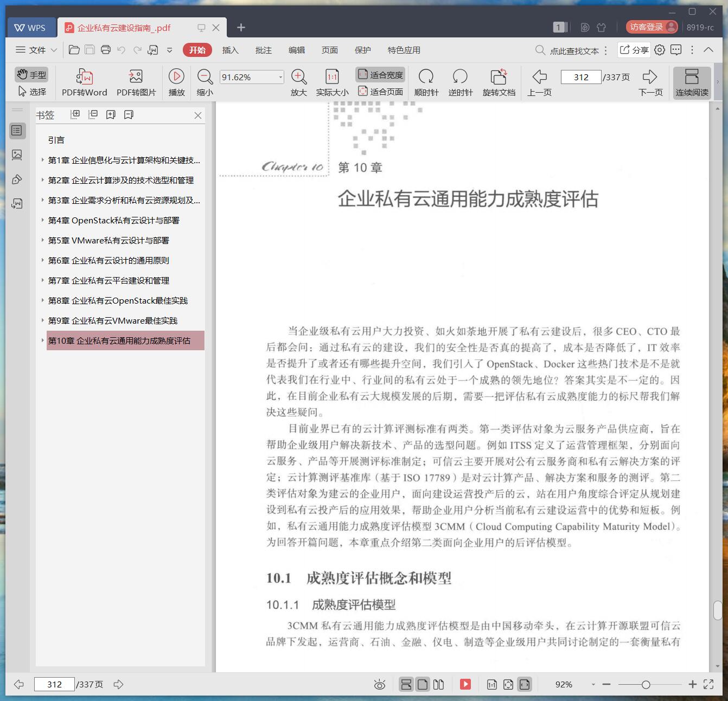Zoom in with 放大 magnifier
This screenshot has width=728, height=701.
299,83
